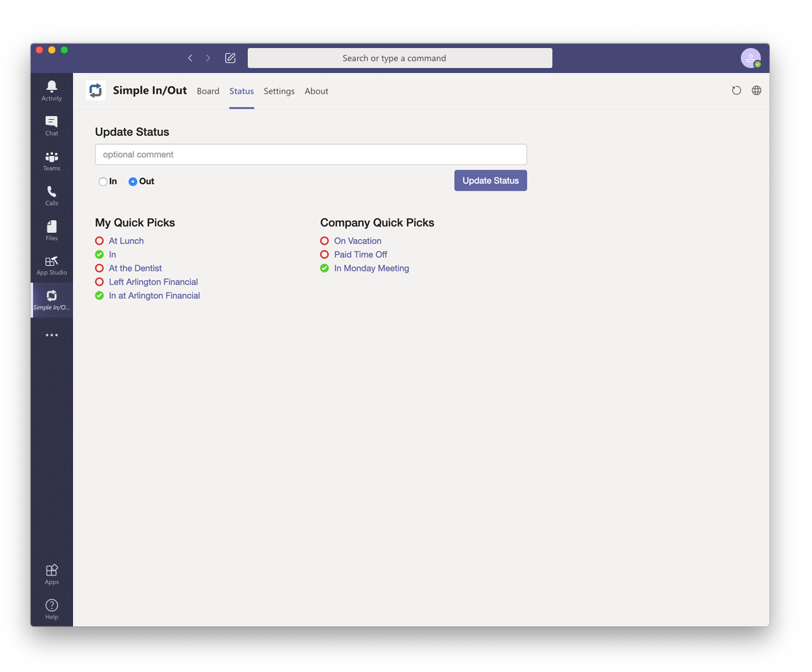This screenshot has width=812, height=672.
Task: Select the In radio button
Action: (x=103, y=182)
